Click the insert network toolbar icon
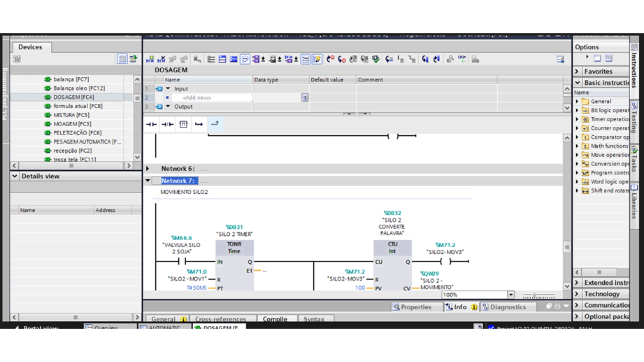The width and height of the screenshot is (644, 362). 150,59
